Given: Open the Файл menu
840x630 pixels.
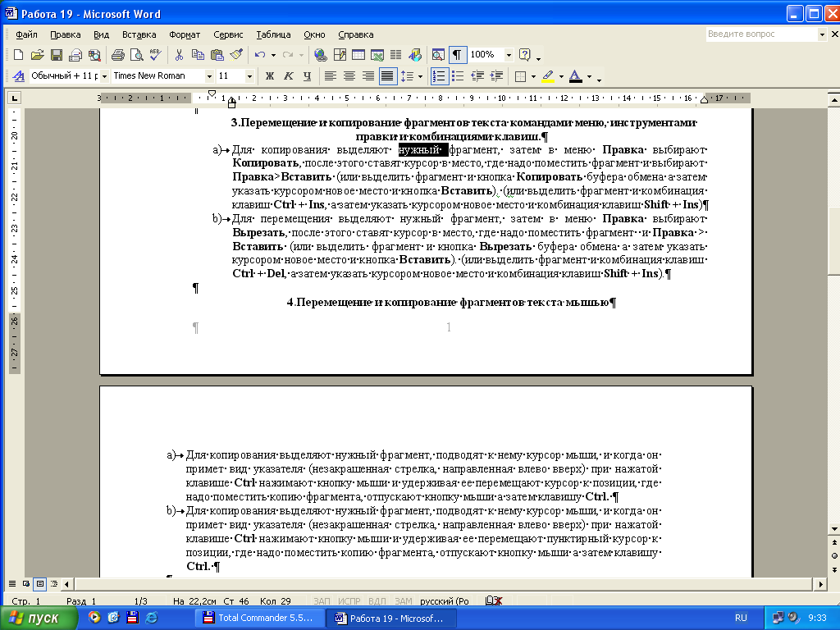Looking at the screenshot, I should (26, 34).
